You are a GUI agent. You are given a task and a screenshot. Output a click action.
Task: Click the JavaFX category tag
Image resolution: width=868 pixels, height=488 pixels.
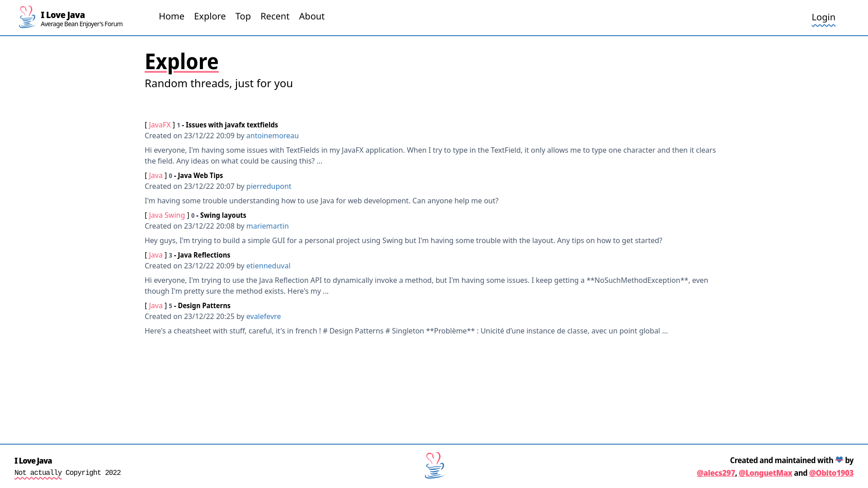(x=160, y=125)
